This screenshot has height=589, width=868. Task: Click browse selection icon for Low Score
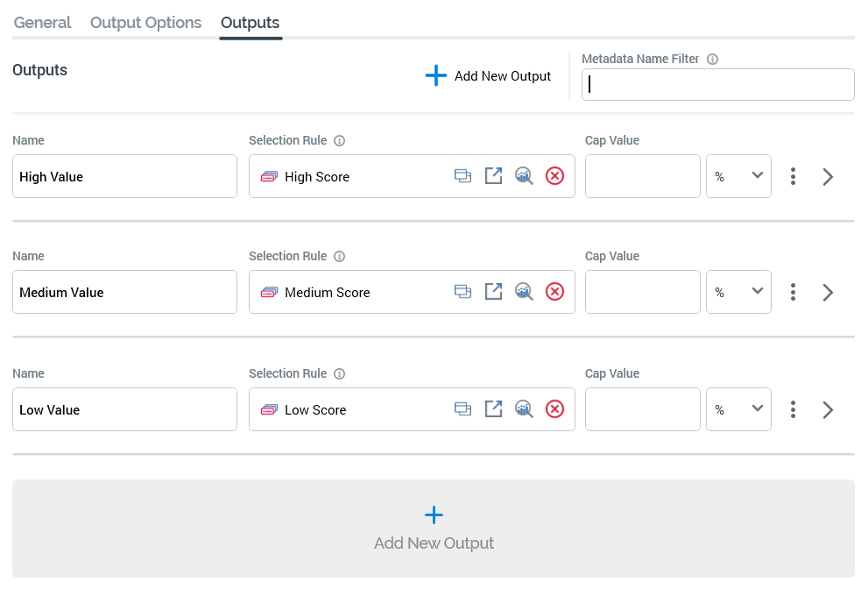pyautogui.click(x=462, y=409)
